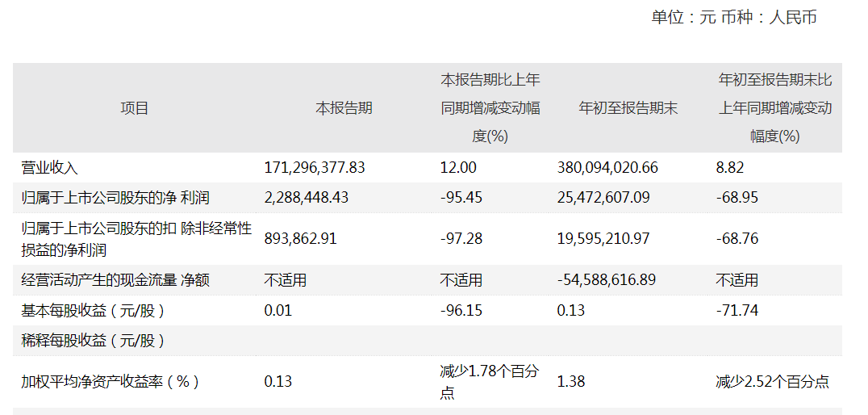This screenshot has width=868, height=415.
Task: Click the 单位：元 币种：人民币 label
Action: click(x=734, y=17)
